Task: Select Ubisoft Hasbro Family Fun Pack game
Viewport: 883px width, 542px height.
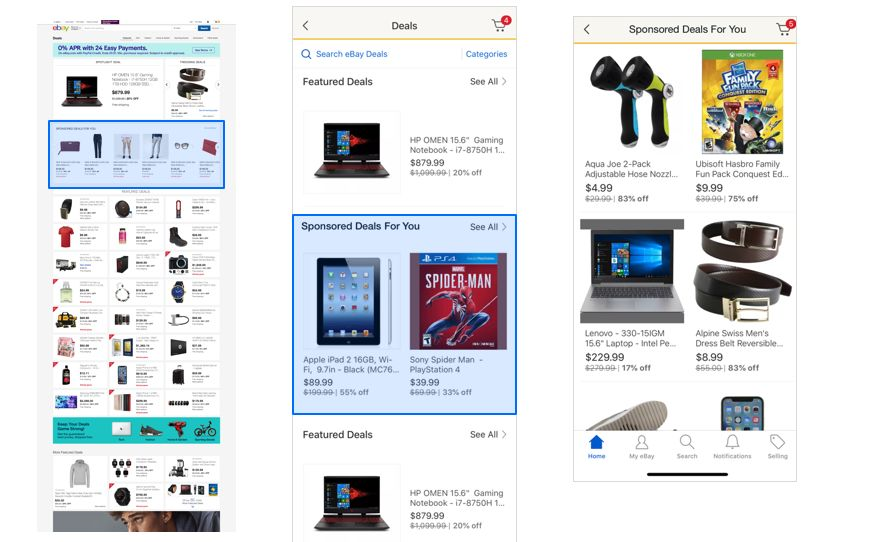Action: [x=742, y=127]
